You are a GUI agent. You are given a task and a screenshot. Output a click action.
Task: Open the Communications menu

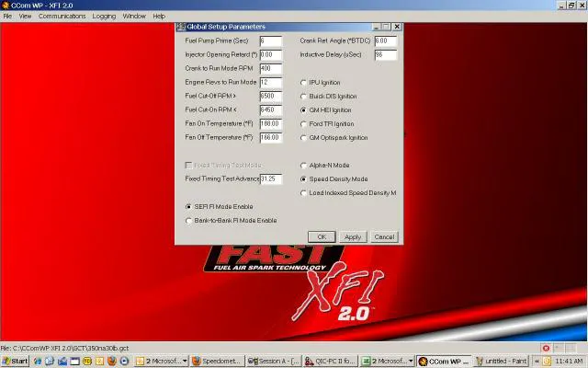[62, 17]
